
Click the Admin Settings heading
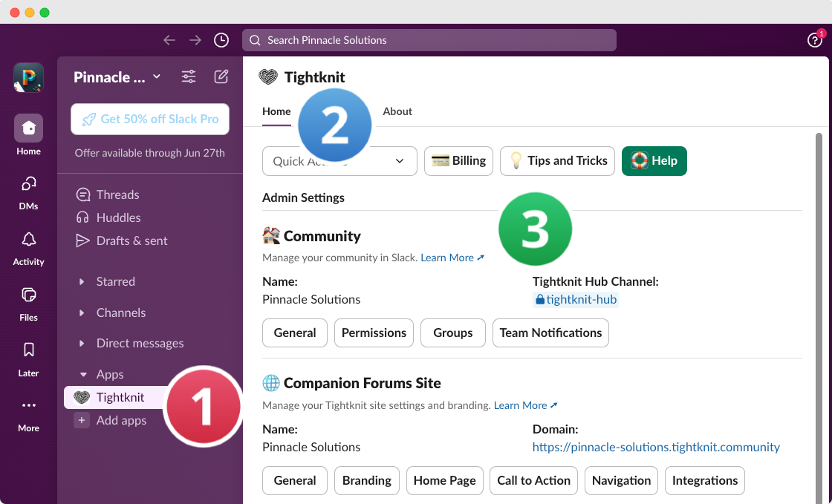click(x=304, y=197)
